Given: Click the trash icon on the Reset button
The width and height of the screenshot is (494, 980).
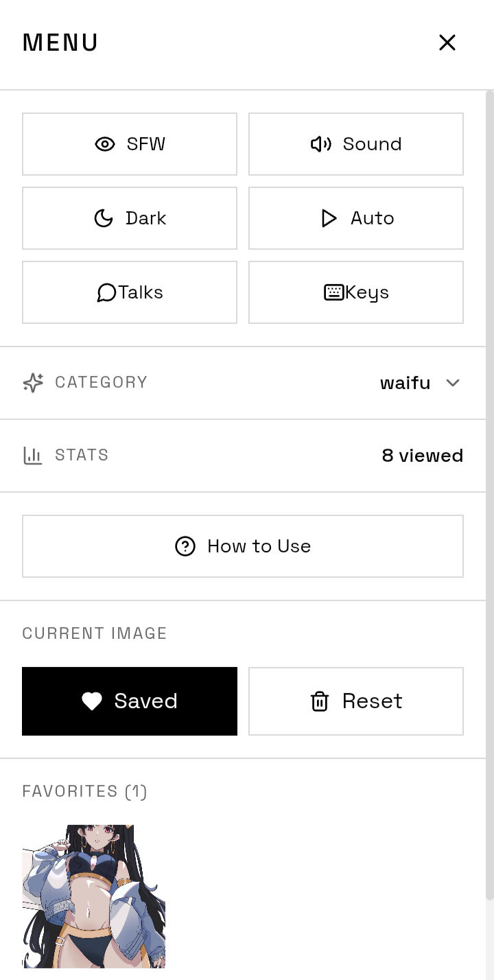Looking at the screenshot, I should pyautogui.click(x=319, y=701).
